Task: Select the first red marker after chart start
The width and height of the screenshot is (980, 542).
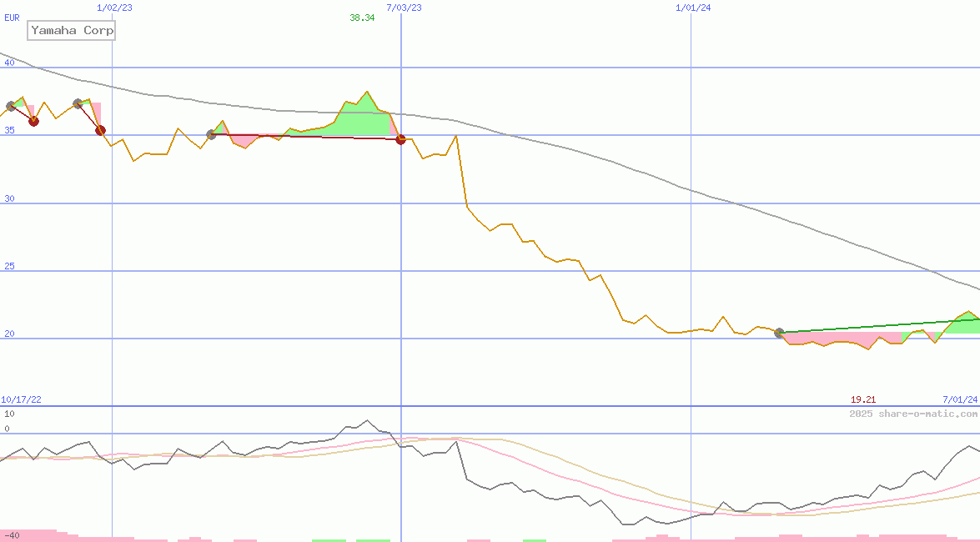Action: (33, 121)
